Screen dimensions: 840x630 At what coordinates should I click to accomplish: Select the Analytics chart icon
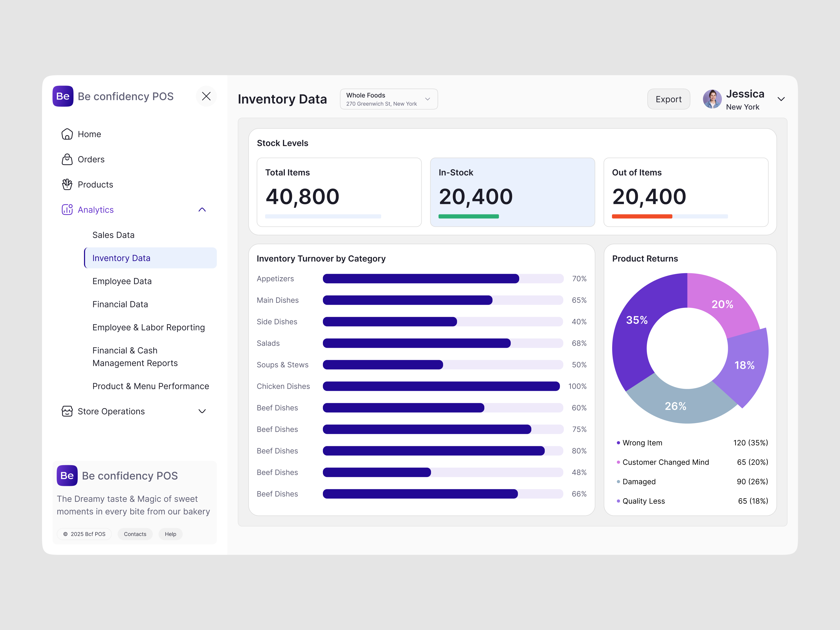click(x=67, y=209)
